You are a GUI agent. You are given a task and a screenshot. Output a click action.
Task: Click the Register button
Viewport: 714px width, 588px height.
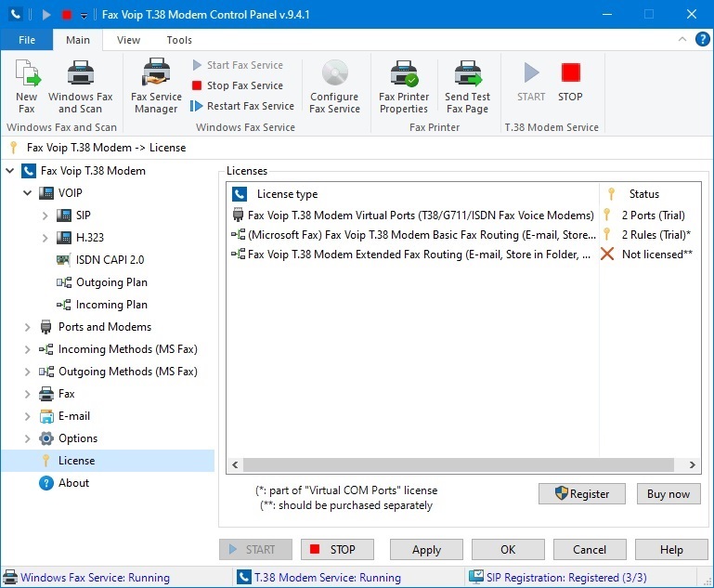(x=581, y=494)
